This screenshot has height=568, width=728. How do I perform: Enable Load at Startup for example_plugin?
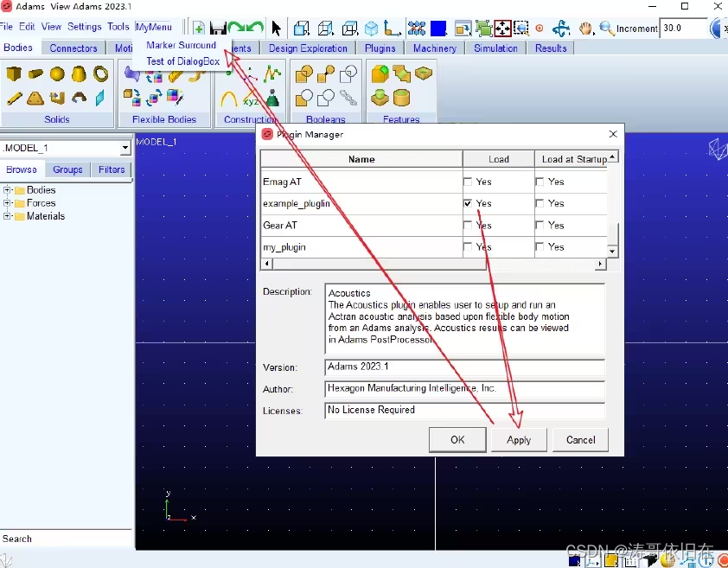pyautogui.click(x=540, y=203)
